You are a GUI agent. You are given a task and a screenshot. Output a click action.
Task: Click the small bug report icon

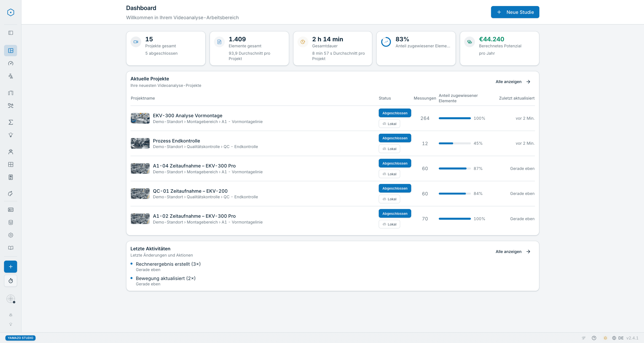pos(11,315)
